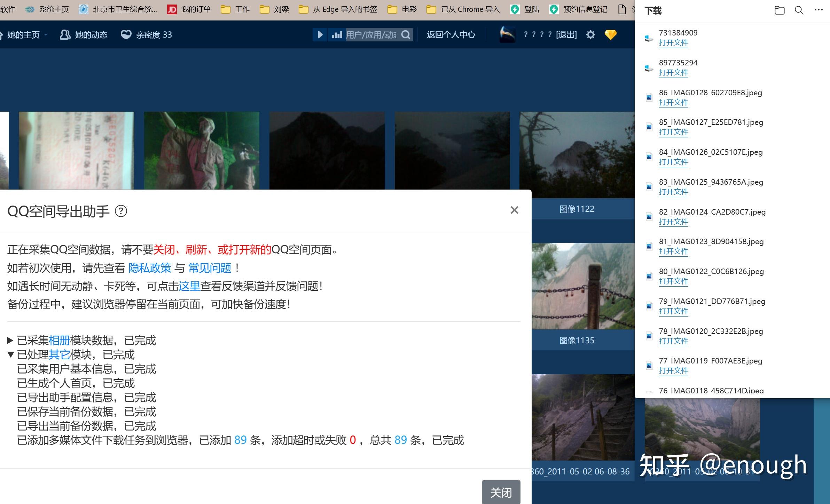Click the 这里 feedback link

[189, 286]
